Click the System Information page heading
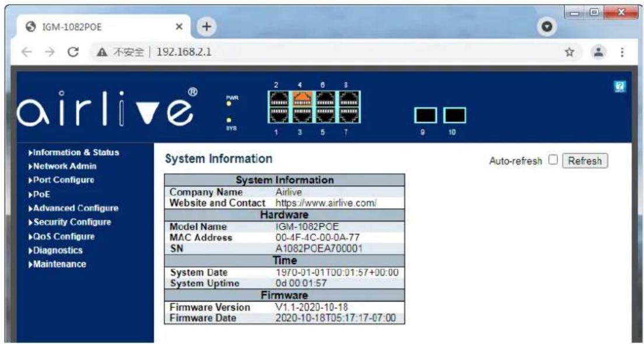Image resolution: width=644 pixels, height=344 pixels. (219, 159)
